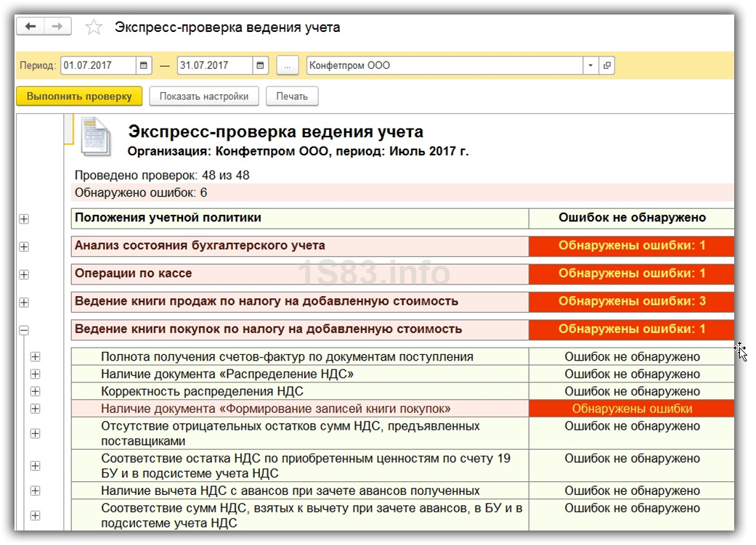Add page to favorites with star icon
This screenshot has width=756, height=545.
point(94,28)
